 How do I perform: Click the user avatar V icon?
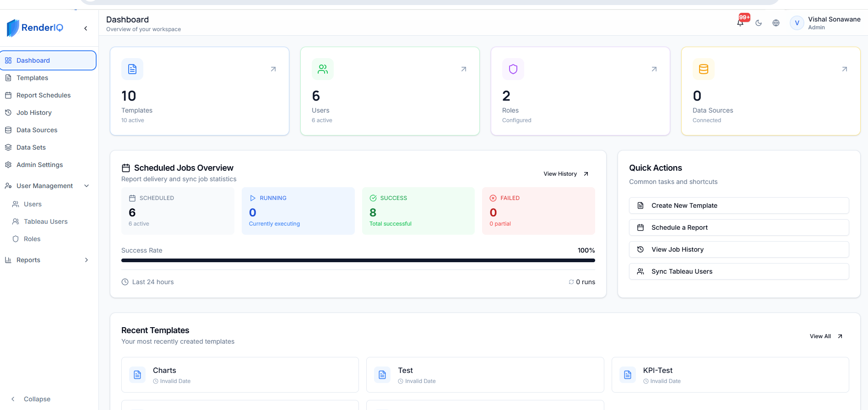(797, 23)
